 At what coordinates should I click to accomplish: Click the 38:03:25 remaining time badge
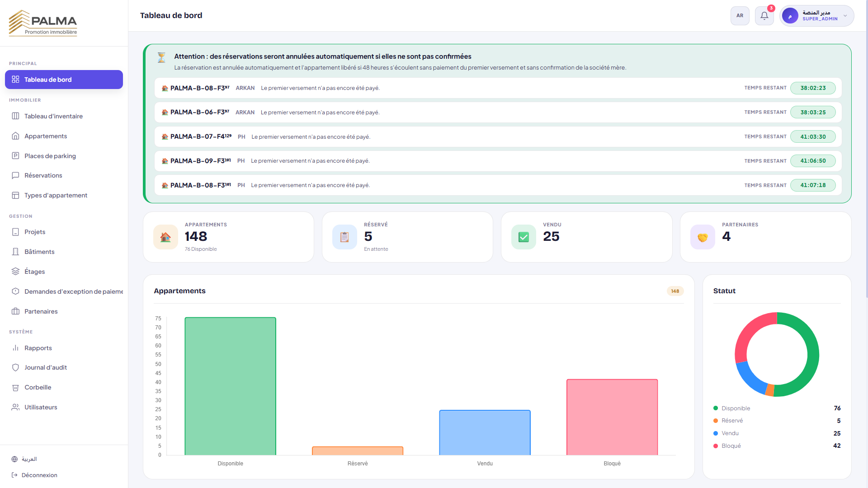(813, 113)
